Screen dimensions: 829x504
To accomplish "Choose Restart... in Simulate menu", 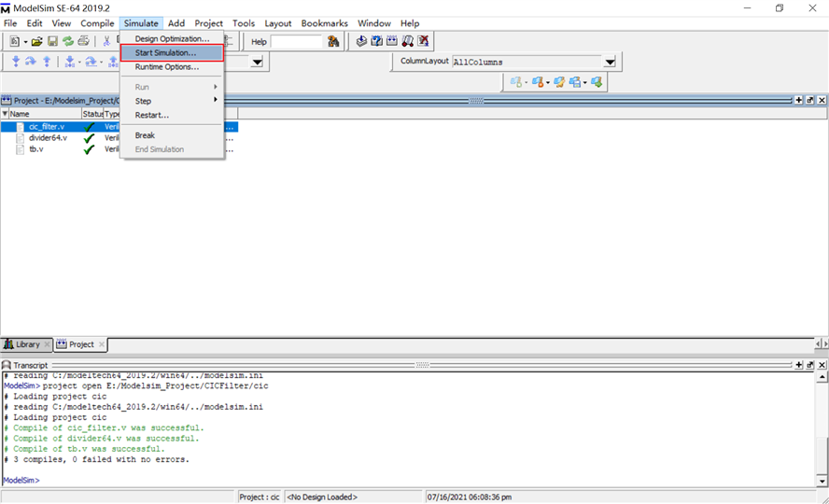I will (172, 115).
